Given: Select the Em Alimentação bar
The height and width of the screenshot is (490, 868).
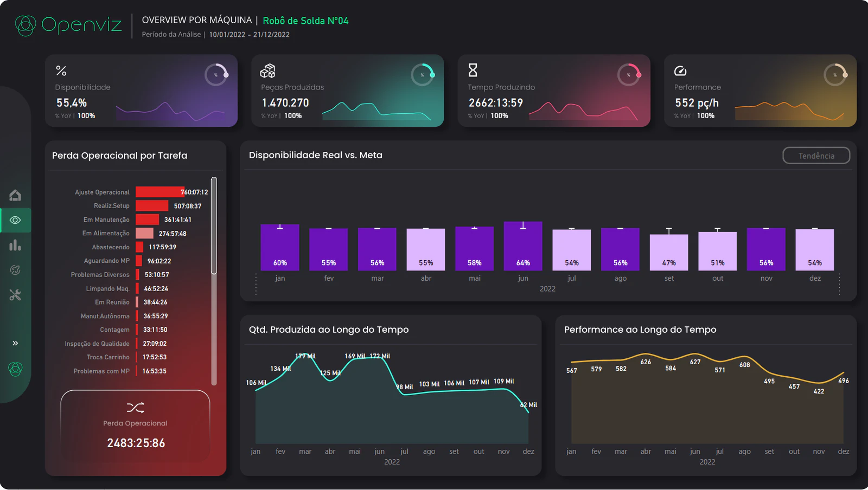Looking at the screenshot, I should tap(144, 233).
